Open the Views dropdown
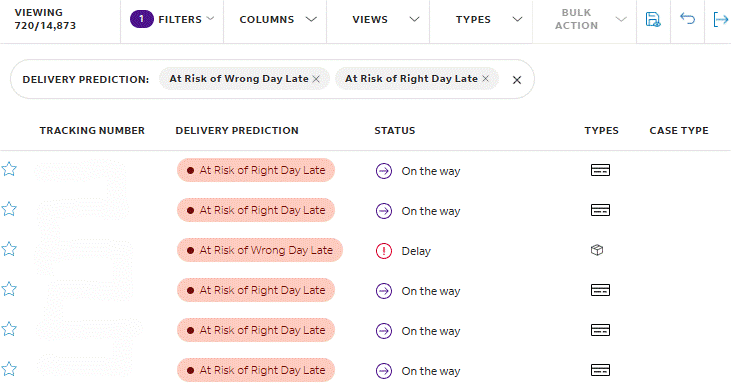The width and height of the screenshot is (731, 383). [386, 20]
